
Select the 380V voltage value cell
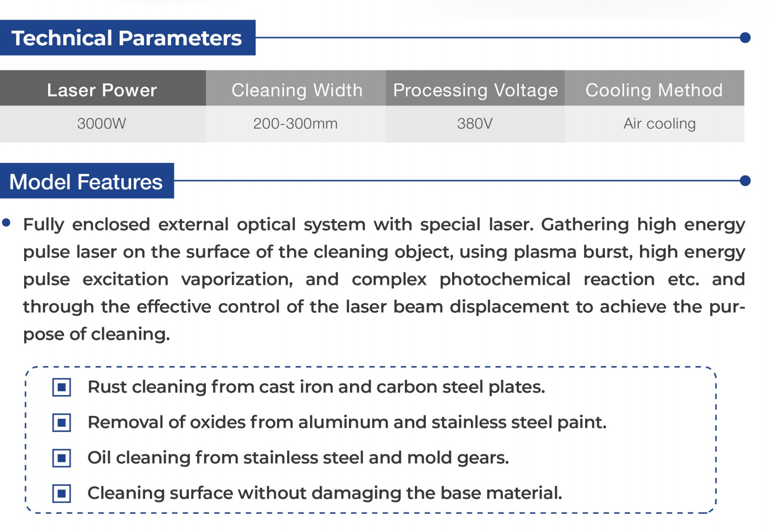click(x=475, y=124)
